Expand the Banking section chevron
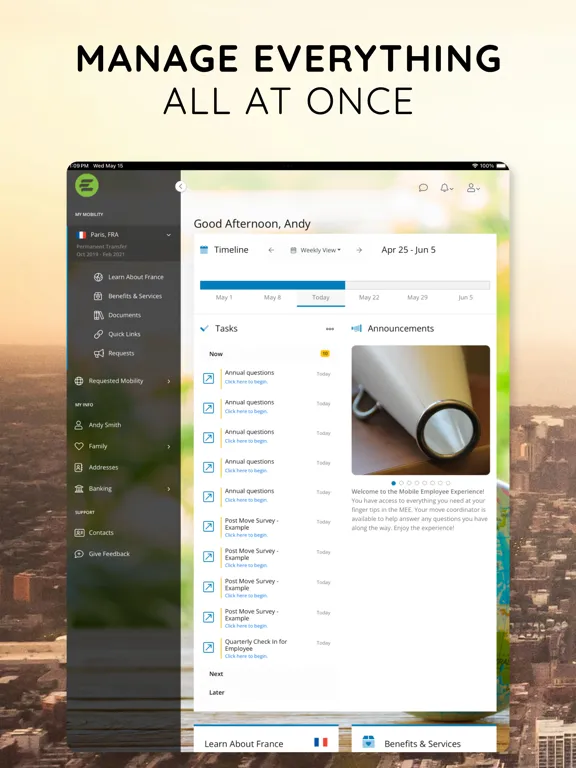 point(169,489)
